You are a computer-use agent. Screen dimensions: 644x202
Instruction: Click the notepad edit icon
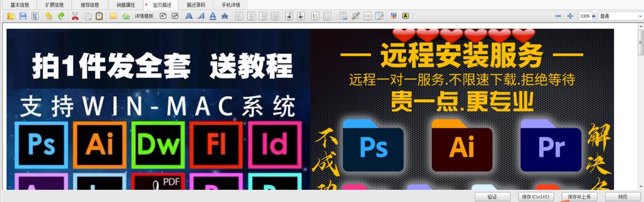tap(379, 16)
